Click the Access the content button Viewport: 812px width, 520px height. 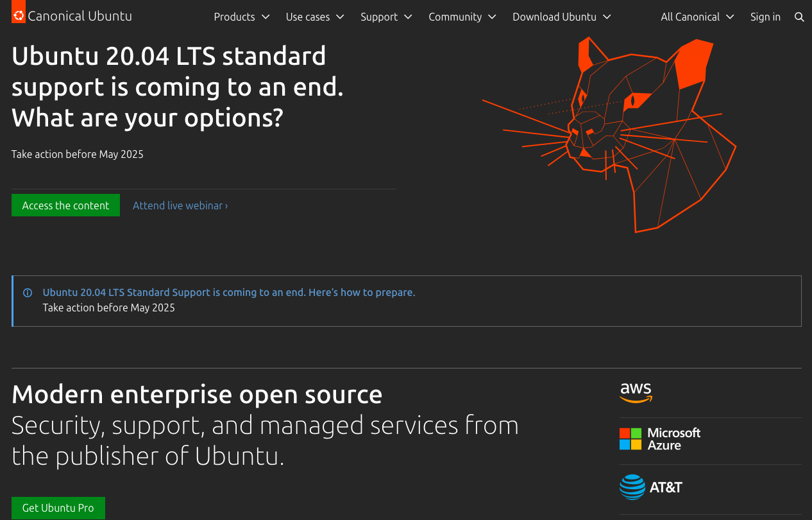click(65, 205)
